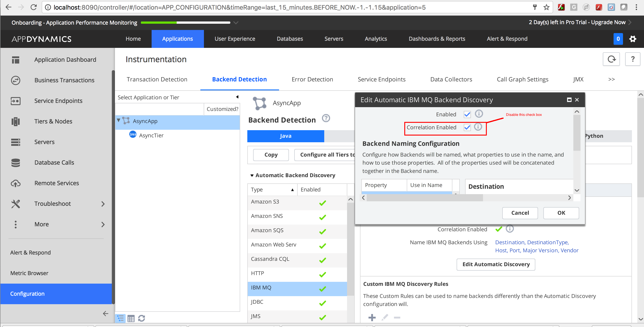This screenshot has height=327, width=644.
Task: Open Database Calls sidebar item
Action: click(54, 162)
